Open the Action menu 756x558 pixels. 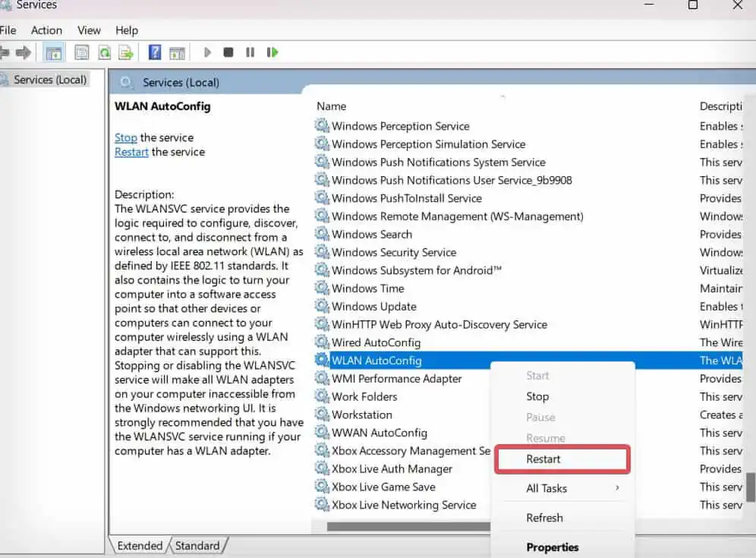(x=46, y=30)
